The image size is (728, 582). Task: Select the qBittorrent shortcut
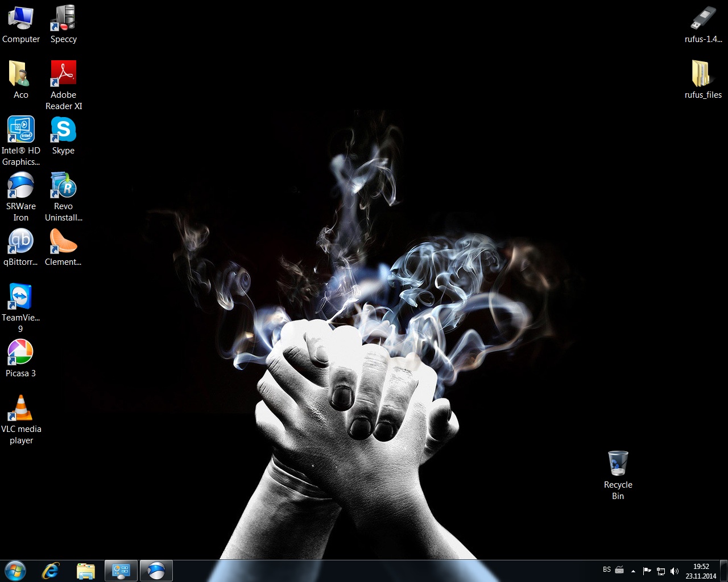(21, 247)
